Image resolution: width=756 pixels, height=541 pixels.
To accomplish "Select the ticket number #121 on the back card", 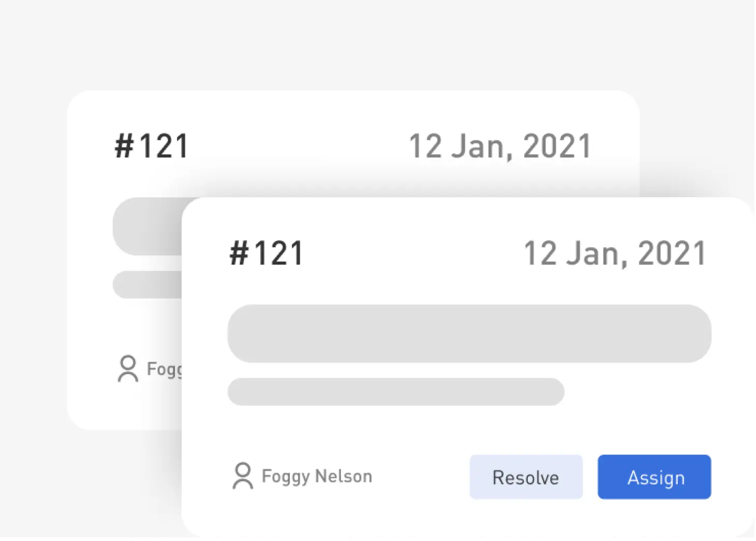I will click(151, 145).
